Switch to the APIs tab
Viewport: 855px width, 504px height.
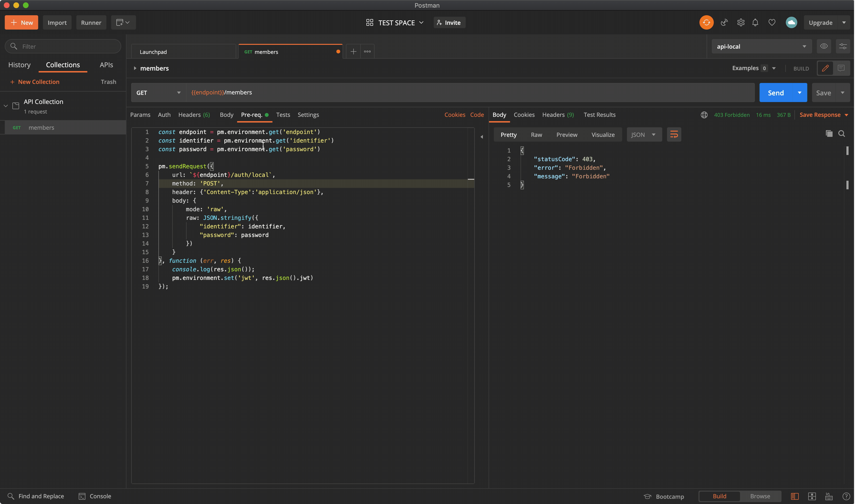[106, 65]
